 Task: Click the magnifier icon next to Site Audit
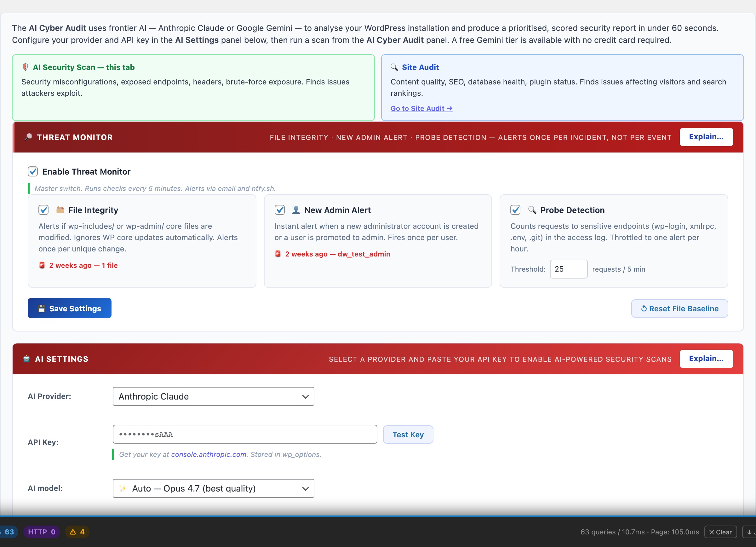394,67
